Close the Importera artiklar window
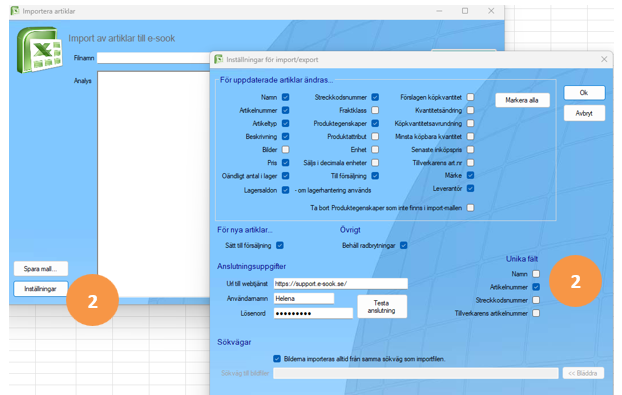 pyautogui.click(x=491, y=11)
